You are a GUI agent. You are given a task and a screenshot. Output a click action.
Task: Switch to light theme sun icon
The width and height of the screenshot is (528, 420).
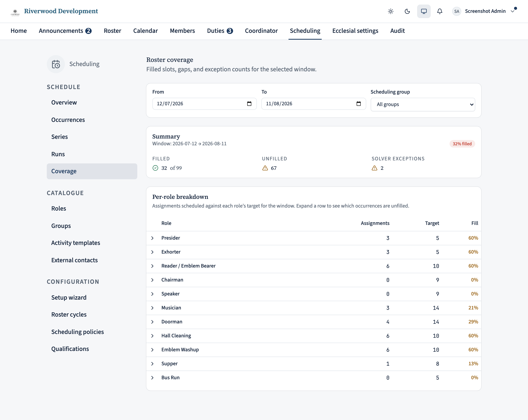391,11
